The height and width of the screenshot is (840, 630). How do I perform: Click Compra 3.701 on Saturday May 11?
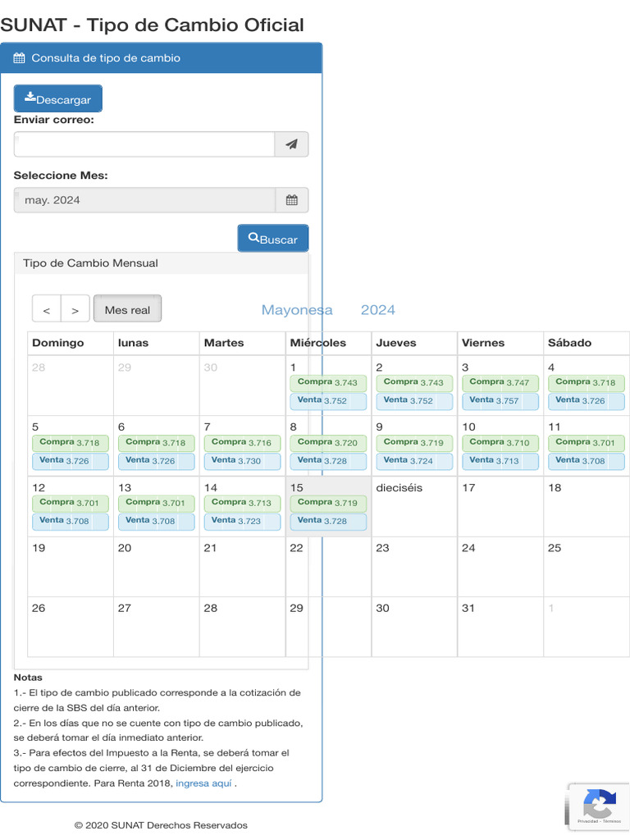(x=586, y=442)
